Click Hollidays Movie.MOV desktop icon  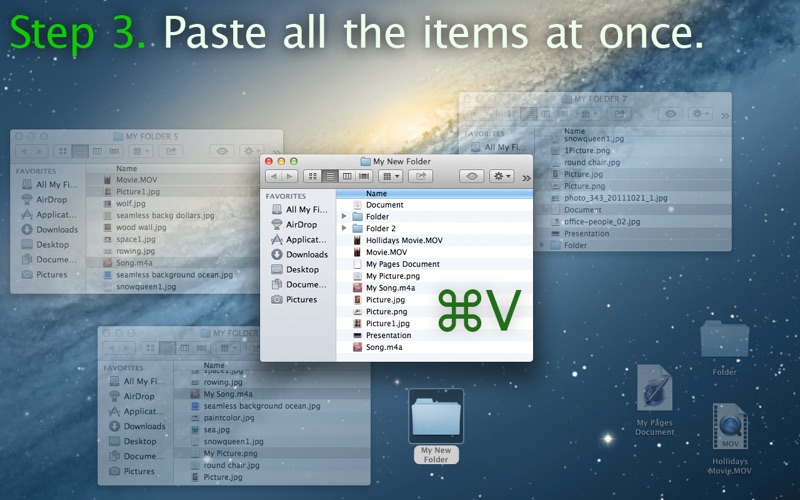[x=730, y=426]
